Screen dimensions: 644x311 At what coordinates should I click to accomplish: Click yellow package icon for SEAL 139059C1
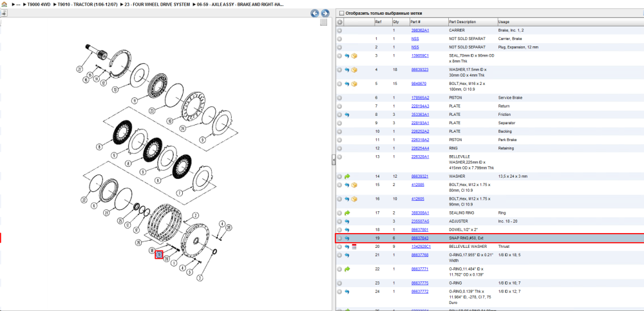coord(354,56)
